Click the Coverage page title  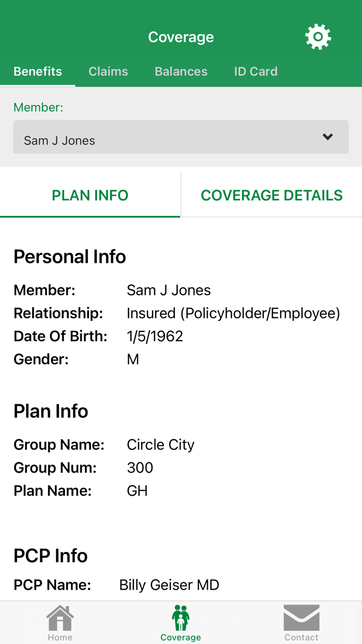click(x=181, y=37)
